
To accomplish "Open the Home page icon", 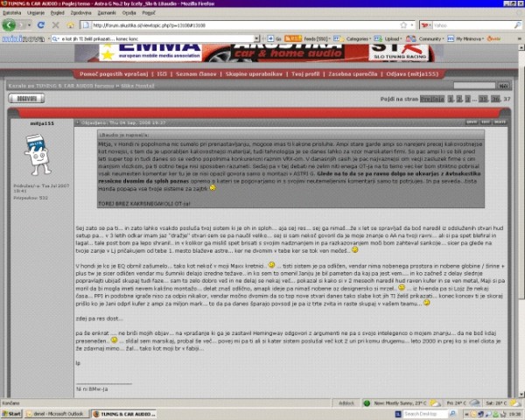I will tap(70, 25).
